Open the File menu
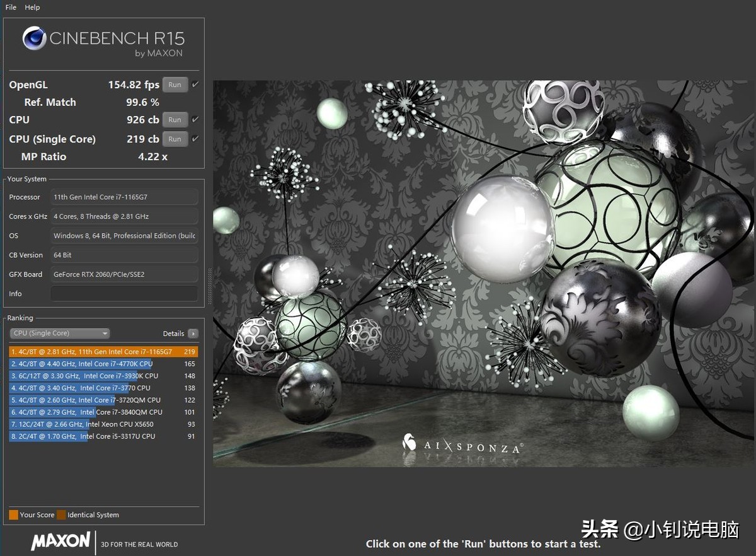 point(11,8)
